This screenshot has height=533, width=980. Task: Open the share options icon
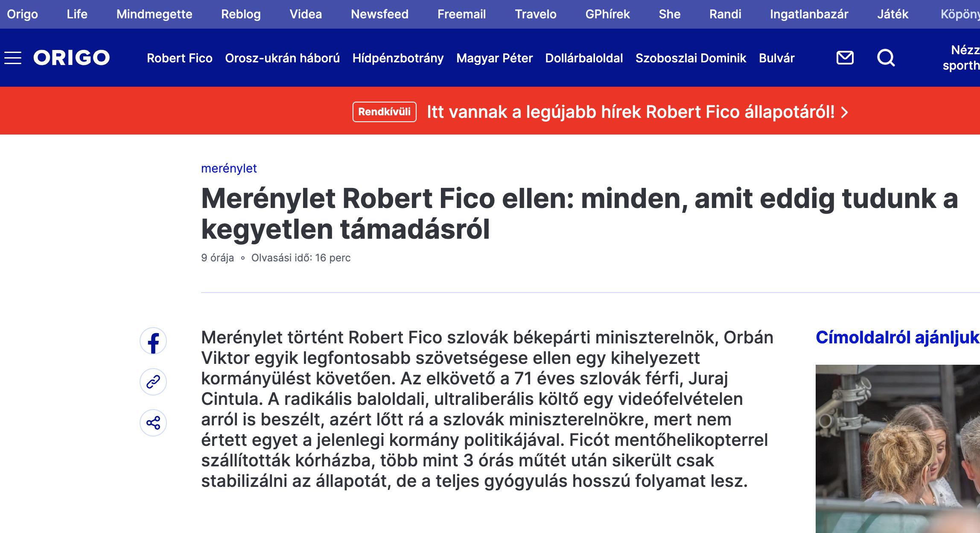[153, 423]
